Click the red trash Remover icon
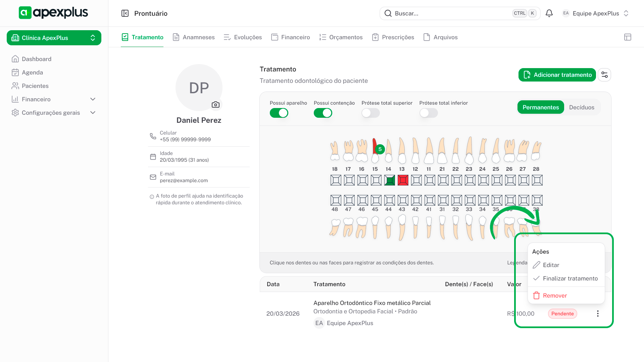 click(537, 296)
